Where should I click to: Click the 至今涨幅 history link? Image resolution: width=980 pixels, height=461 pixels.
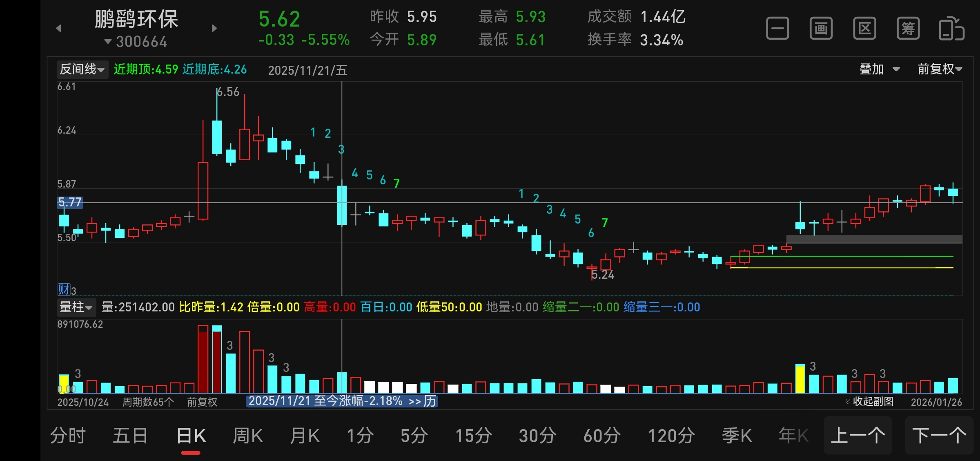[x=342, y=401]
